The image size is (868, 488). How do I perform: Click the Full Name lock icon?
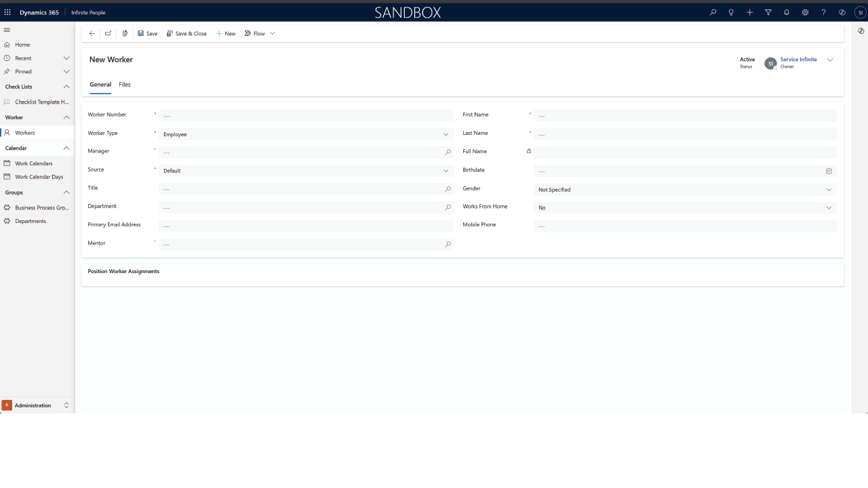[x=529, y=151]
